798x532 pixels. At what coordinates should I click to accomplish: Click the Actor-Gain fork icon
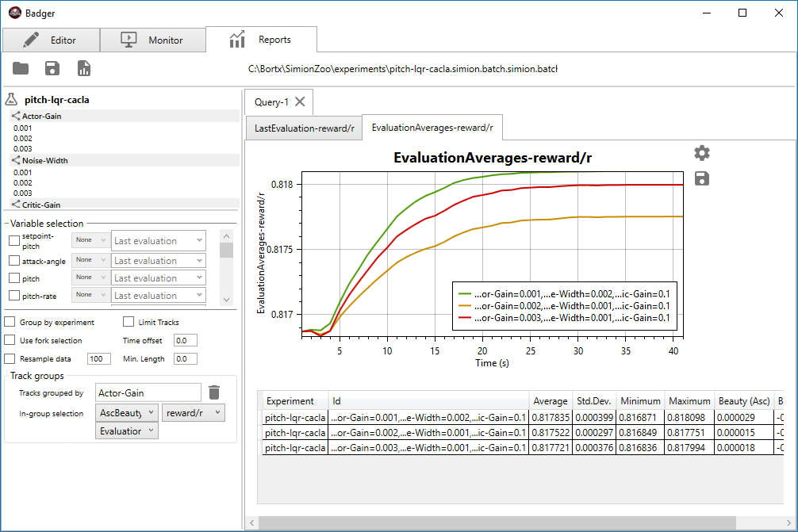(16, 116)
